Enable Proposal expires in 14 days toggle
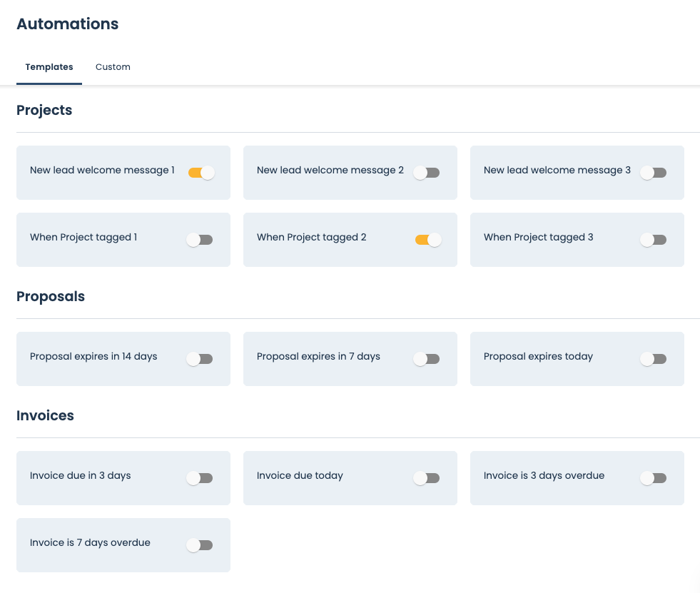The height and width of the screenshot is (593, 700). click(200, 359)
